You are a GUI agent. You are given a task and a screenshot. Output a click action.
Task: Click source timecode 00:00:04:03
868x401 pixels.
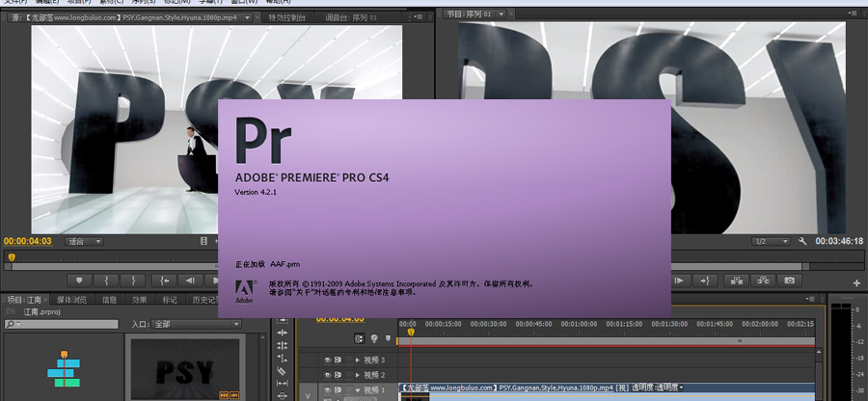click(28, 241)
